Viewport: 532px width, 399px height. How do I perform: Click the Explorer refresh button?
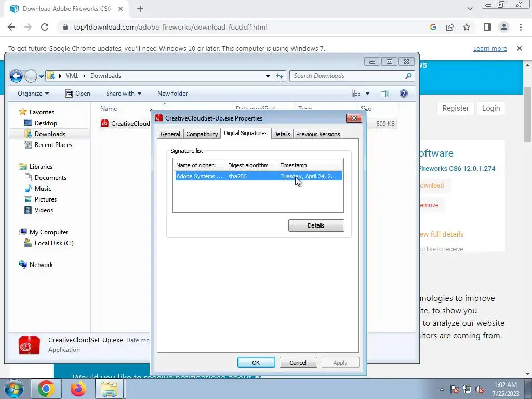coord(280,76)
